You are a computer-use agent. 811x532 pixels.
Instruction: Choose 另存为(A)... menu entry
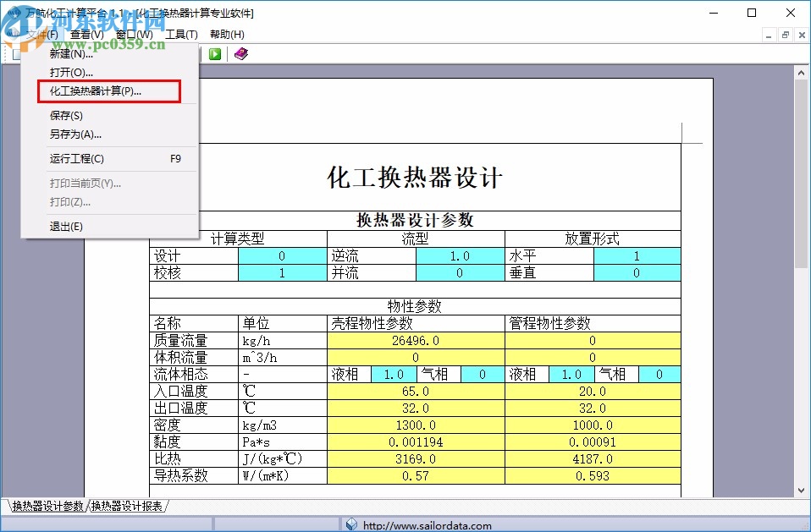[x=109, y=134]
